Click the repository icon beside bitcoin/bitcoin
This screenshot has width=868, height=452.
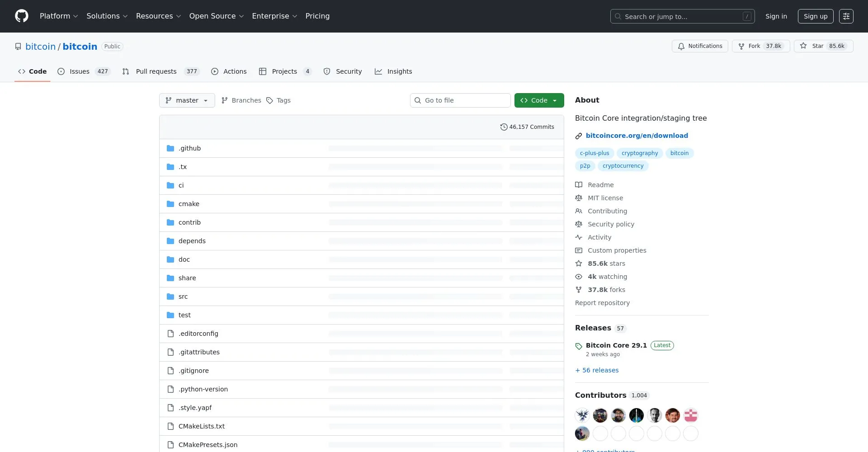point(18,47)
